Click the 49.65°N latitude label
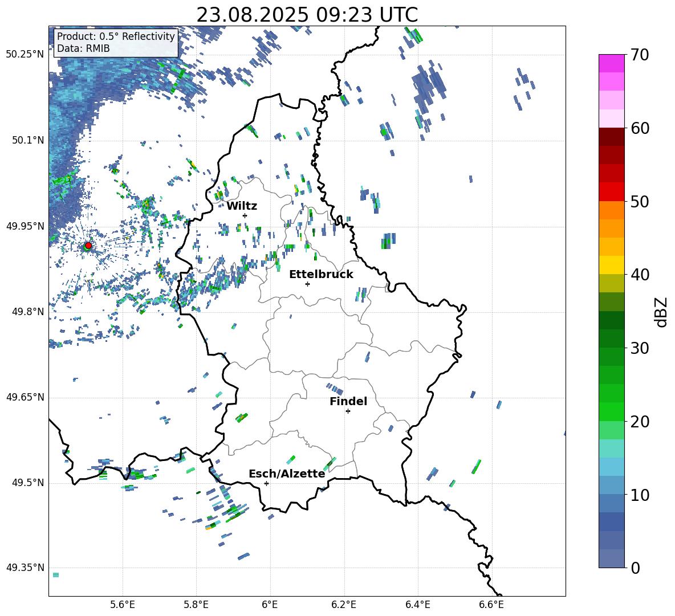This screenshot has width=675, height=616. 25,398
